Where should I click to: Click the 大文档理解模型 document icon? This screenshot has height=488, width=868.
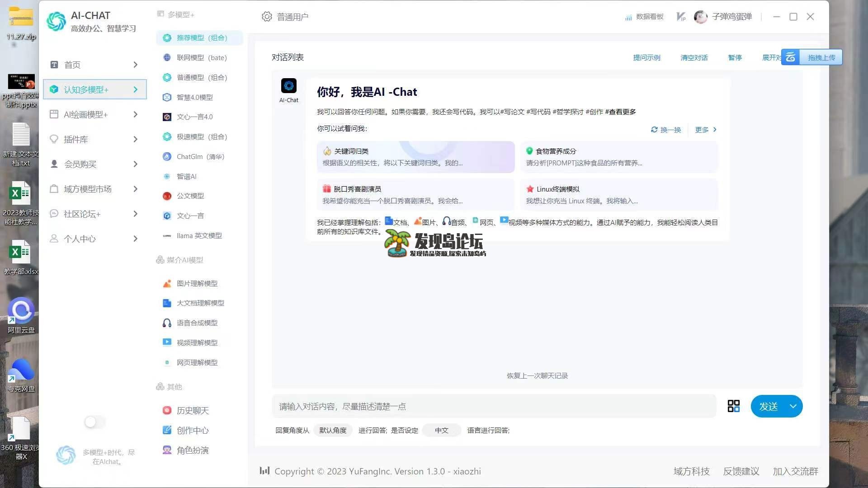click(167, 303)
